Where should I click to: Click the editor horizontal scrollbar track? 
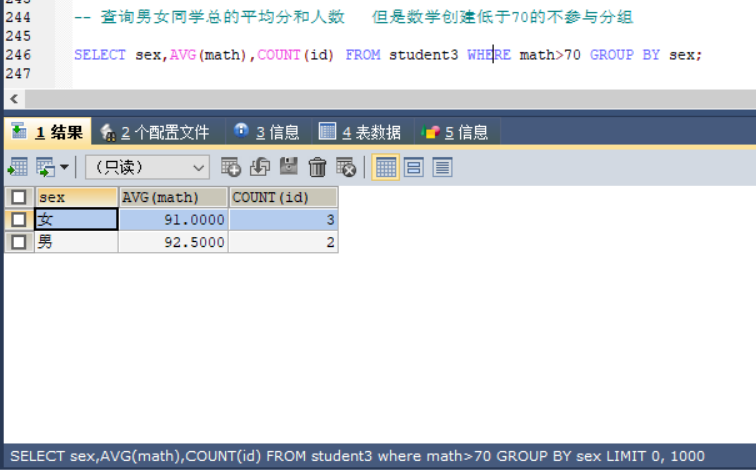[x=391, y=99]
